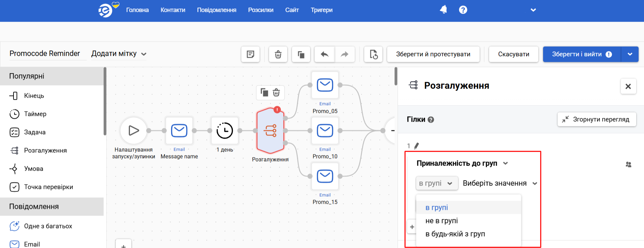
Task: Click Згорнути перегляд button
Action: coord(597,119)
